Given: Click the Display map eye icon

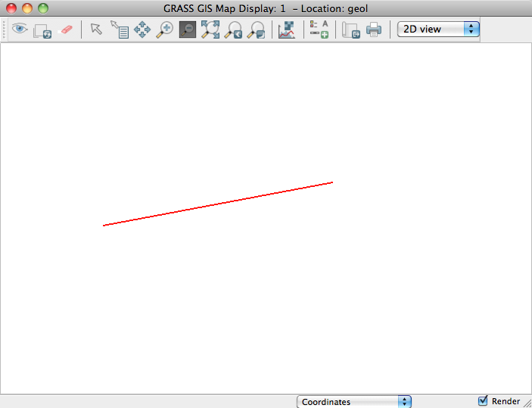Looking at the screenshot, I should (20, 30).
